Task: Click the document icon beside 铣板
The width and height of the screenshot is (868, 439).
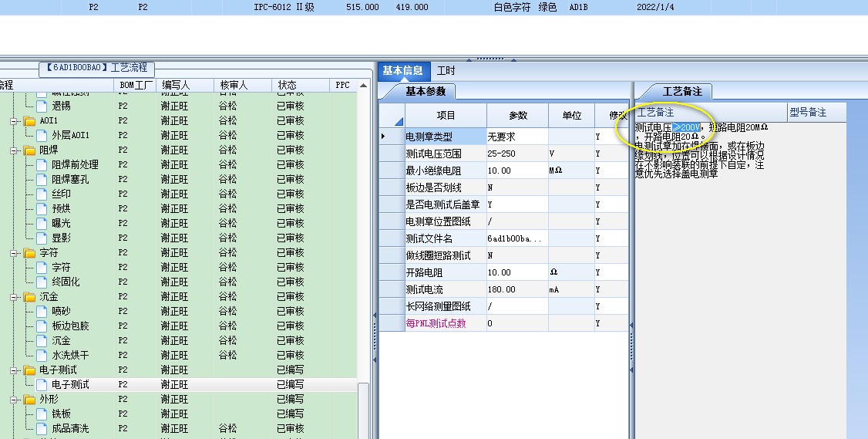Action: 42,414
